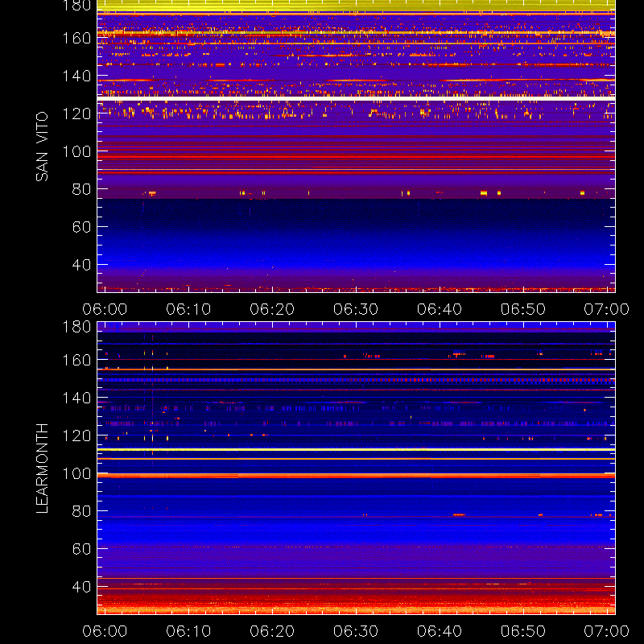
Task: Pick 06:50 time label under San Vito plot
Action: tap(523, 309)
